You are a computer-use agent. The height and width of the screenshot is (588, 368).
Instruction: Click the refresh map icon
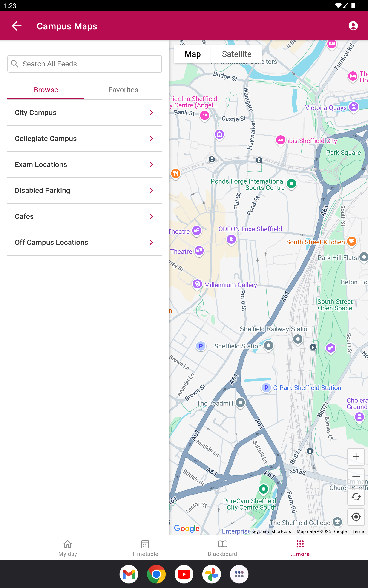click(356, 497)
